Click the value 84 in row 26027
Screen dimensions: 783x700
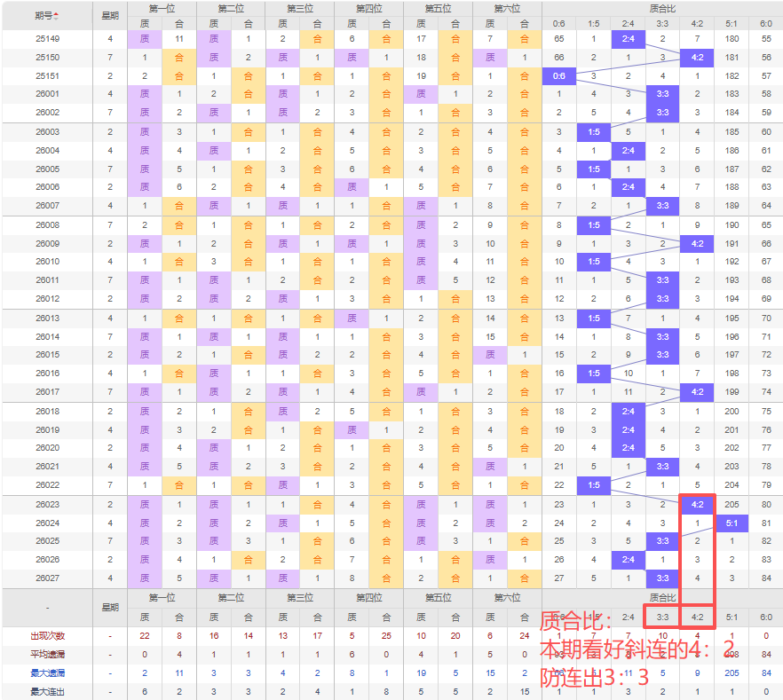[766, 578]
